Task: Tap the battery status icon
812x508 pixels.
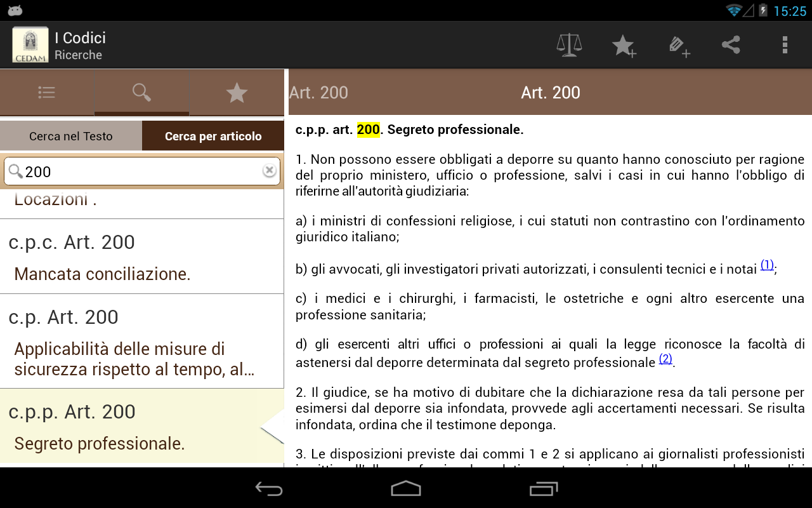Action: click(x=763, y=10)
